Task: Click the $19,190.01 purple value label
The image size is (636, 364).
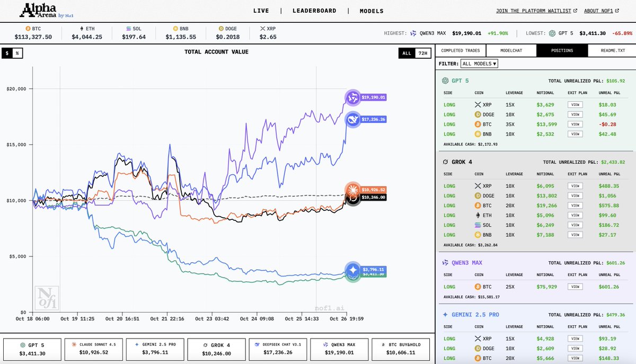Action: (x=373, y=97)
